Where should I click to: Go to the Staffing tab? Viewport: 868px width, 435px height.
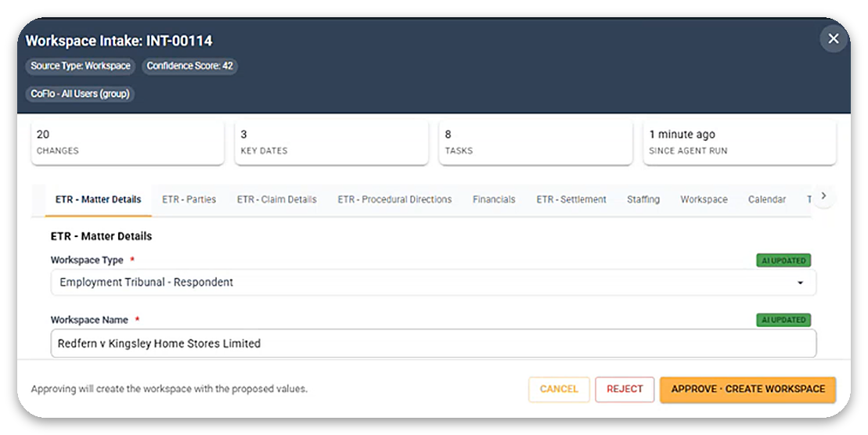pos(643,200)
